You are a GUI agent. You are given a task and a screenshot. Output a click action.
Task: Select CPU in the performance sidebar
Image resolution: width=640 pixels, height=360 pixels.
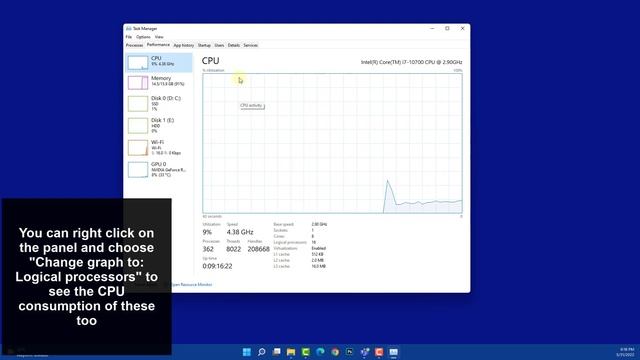pos(159,62)
